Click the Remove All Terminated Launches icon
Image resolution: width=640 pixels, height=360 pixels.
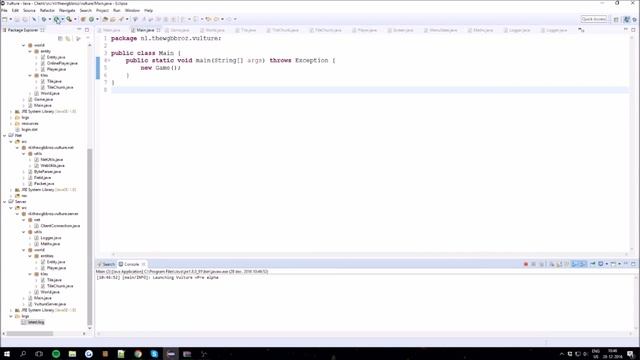tap(542, 264)
